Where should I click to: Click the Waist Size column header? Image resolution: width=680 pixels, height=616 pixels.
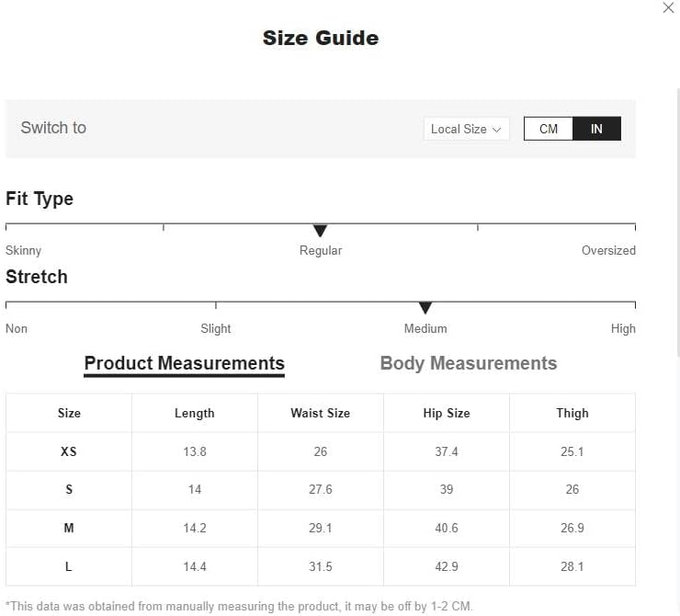pos(321,413)
